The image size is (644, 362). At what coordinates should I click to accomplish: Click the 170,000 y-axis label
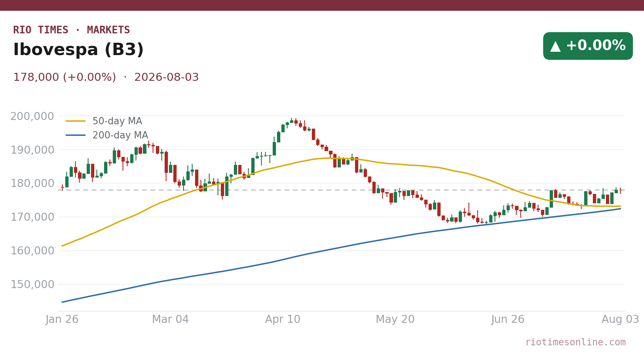tap(32, 217)
